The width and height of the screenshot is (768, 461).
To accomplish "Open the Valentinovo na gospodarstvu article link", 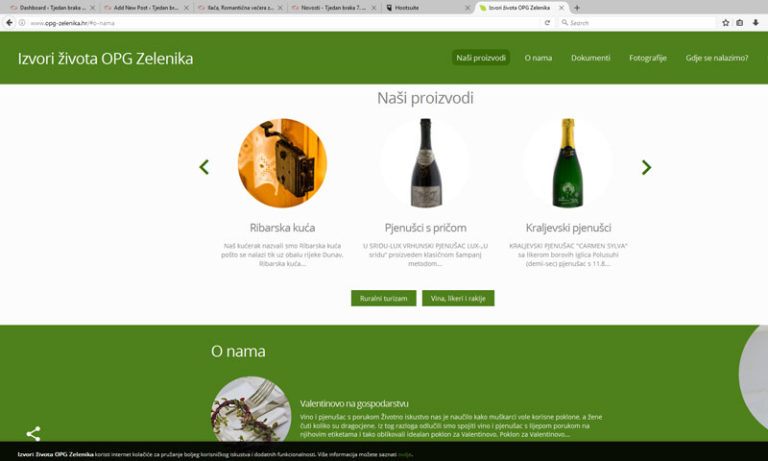I will tap(354, 404).
